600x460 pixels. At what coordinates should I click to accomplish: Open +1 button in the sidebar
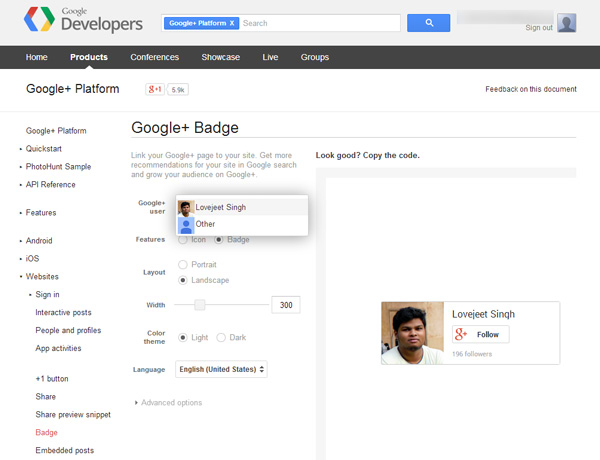[x=52, y=378]
